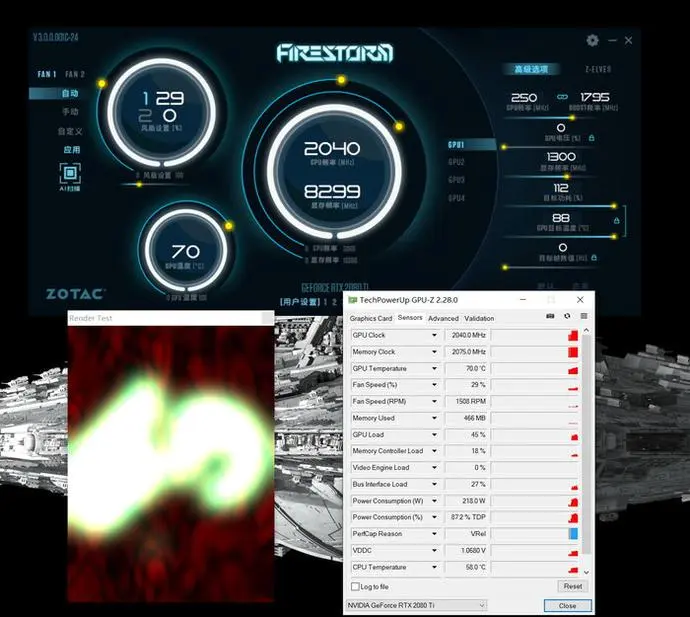Select the 自定义 fan mode

(x=70, y=131)
